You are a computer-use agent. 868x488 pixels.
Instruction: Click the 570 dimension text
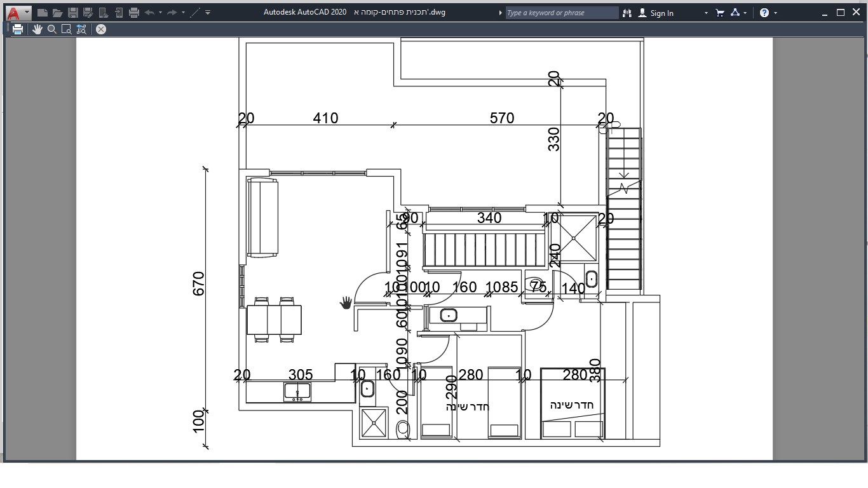coord(502,118)
